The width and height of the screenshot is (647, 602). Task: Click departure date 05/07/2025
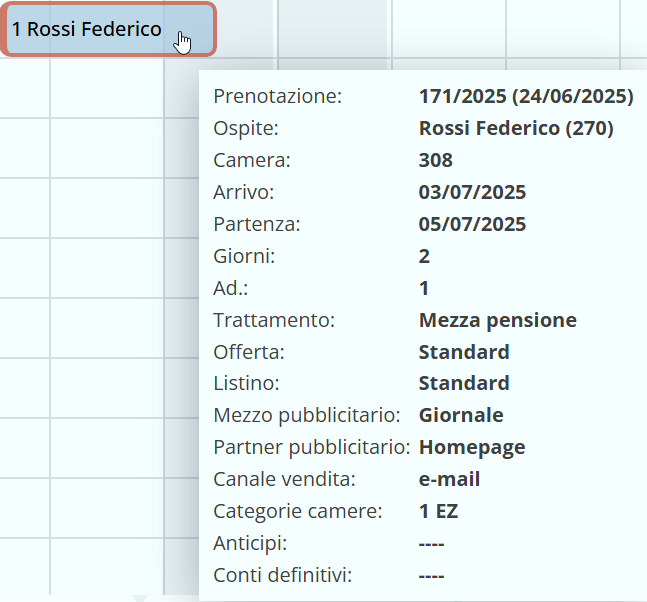[472, 224]
